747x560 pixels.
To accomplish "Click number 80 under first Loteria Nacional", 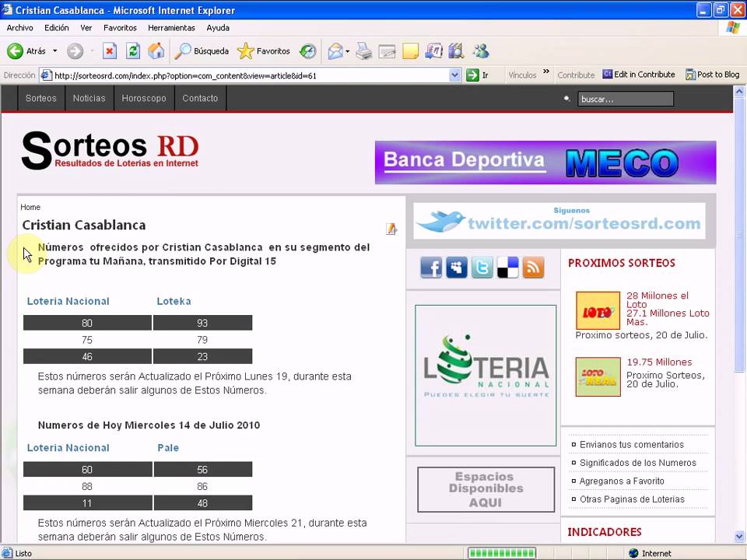I will [87, 323].
